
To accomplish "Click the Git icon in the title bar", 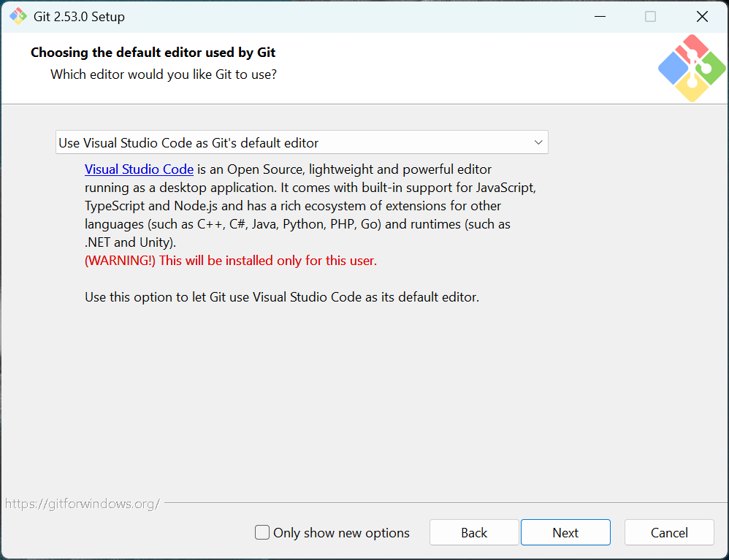I will pos(18,16).
